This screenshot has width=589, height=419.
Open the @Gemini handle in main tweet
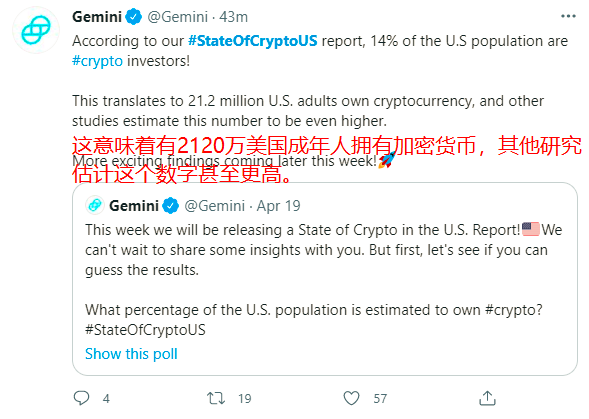click(177, 17)
